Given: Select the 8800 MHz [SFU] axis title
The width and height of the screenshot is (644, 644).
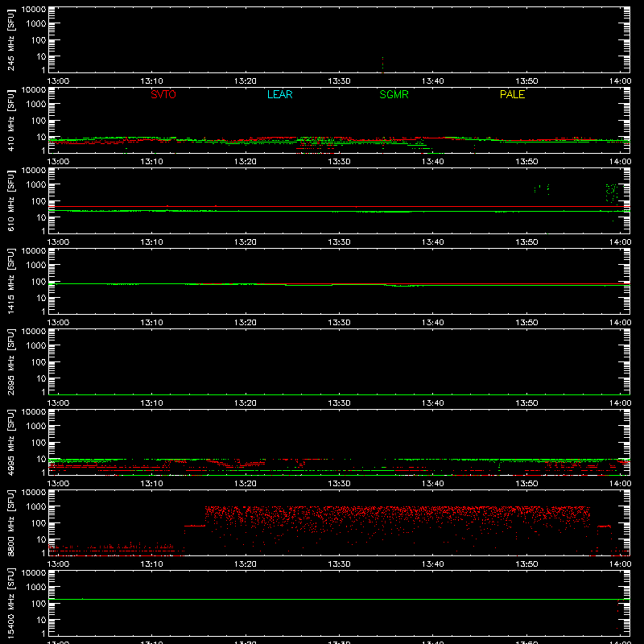Looking at the screenshot, I should pos(11,522).
